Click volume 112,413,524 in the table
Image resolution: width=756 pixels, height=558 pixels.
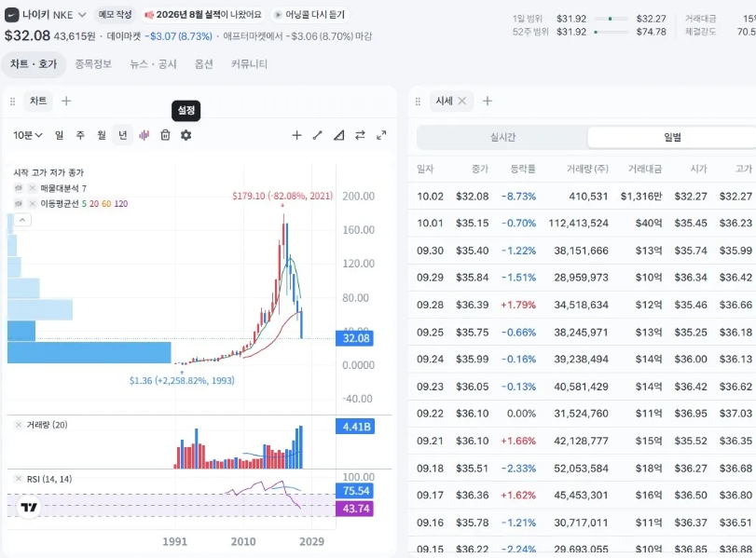coord(578,223)
